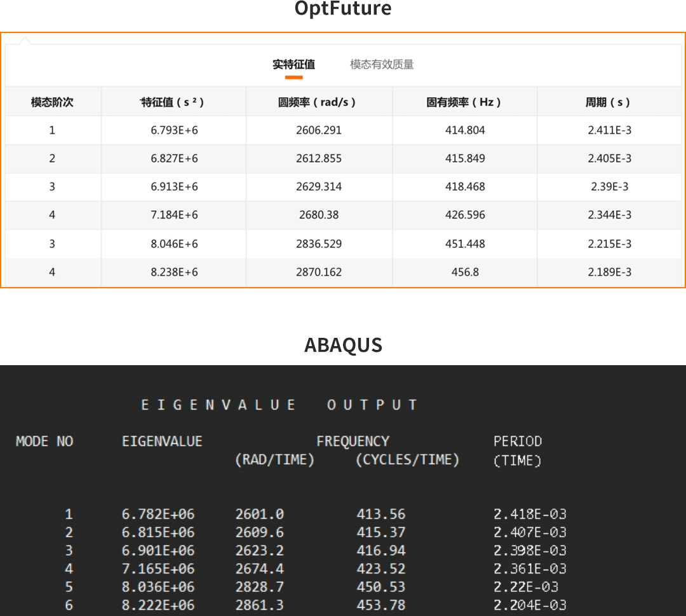Click the 2.215E-3 period cell

click(609, 244)
